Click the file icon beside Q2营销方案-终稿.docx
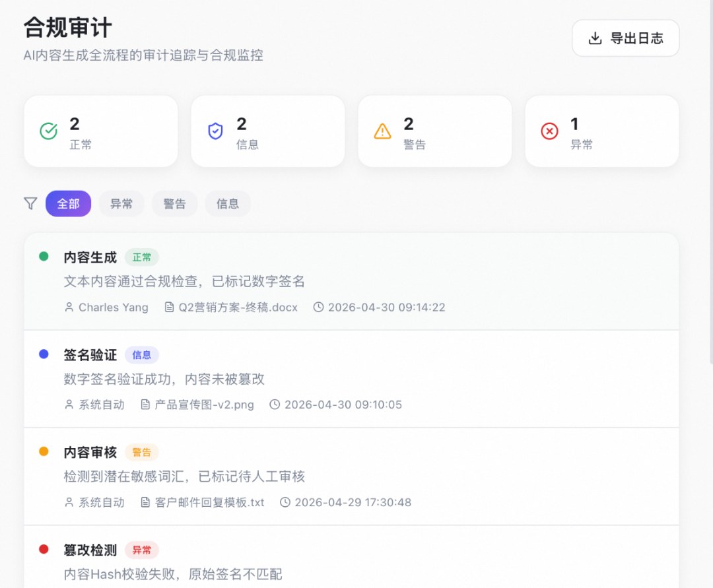The width and height of the screenshot is (713, 588). point(169,307)
